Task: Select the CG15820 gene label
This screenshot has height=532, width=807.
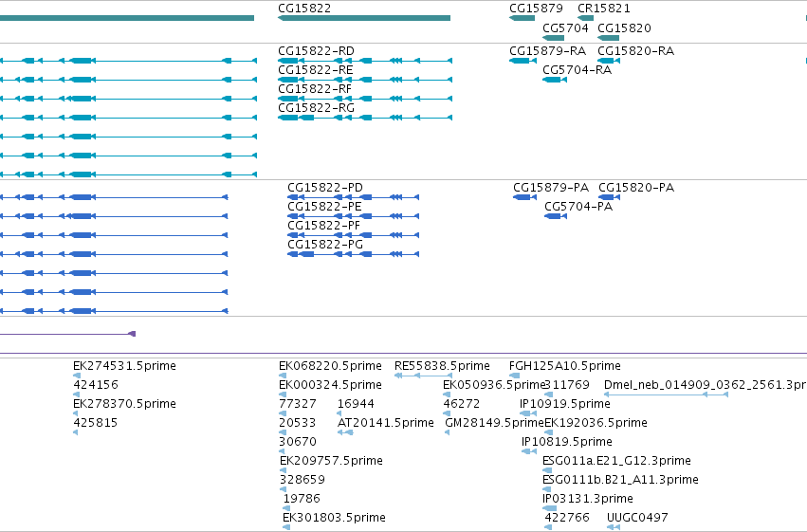Action: (624, 28)
